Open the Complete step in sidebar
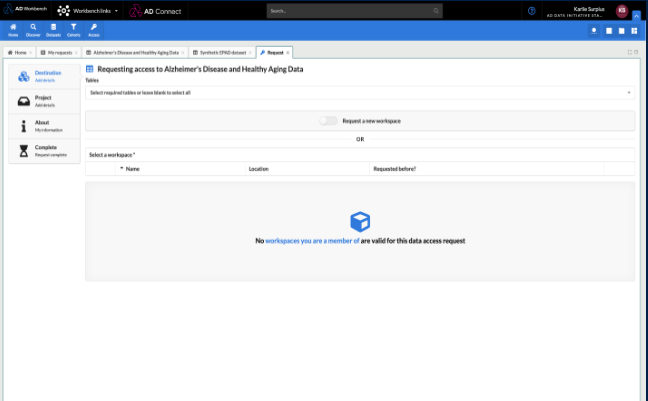 coord(44,151)
